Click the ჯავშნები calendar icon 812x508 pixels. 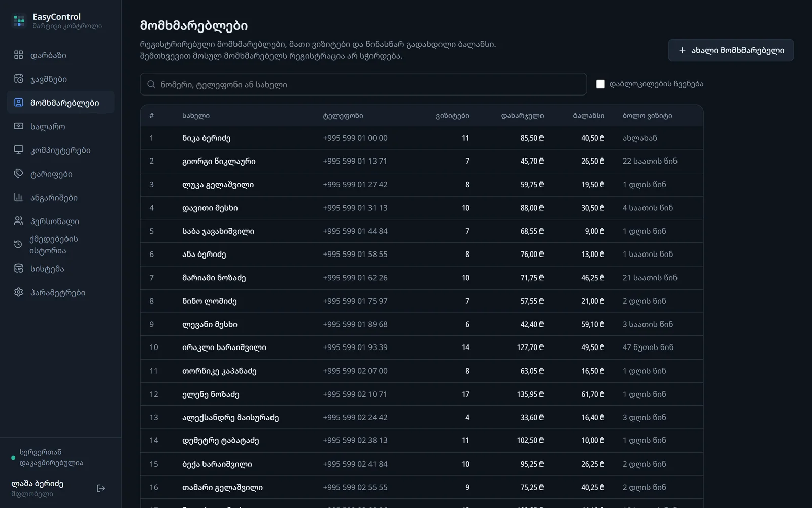(x=19, y=79)
